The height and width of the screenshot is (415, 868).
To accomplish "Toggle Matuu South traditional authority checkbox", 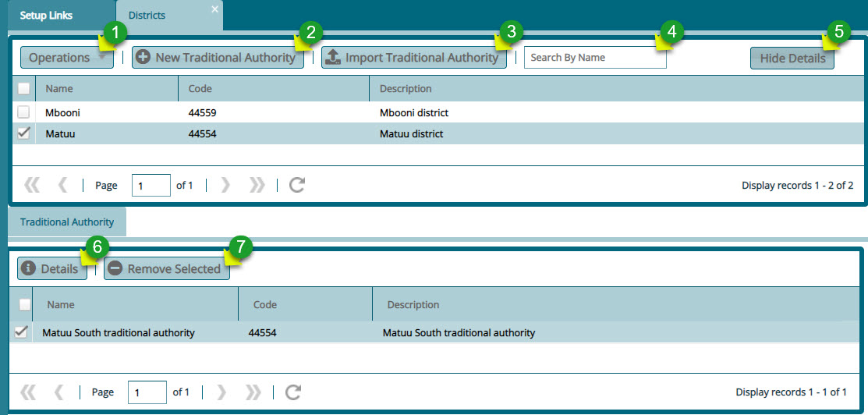I will [22, 332].
